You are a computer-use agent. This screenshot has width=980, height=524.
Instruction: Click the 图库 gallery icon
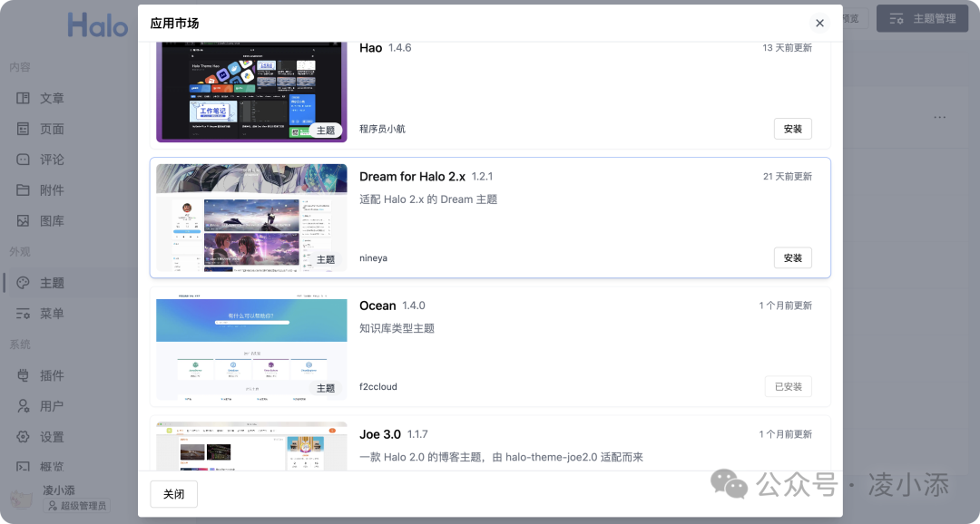pyautogui.click(x=23, y=220)
